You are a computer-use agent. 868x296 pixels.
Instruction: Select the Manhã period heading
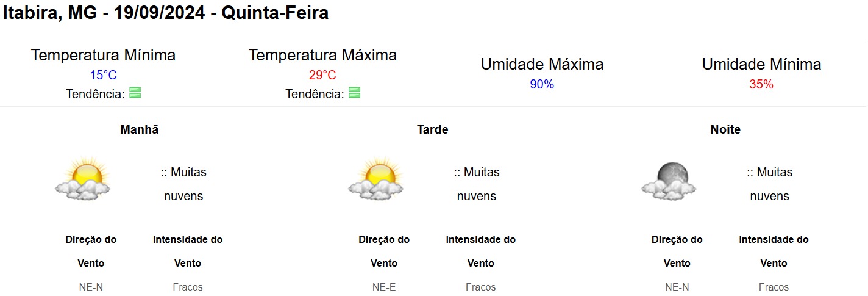pyautogui.click(x=140, y=129)
